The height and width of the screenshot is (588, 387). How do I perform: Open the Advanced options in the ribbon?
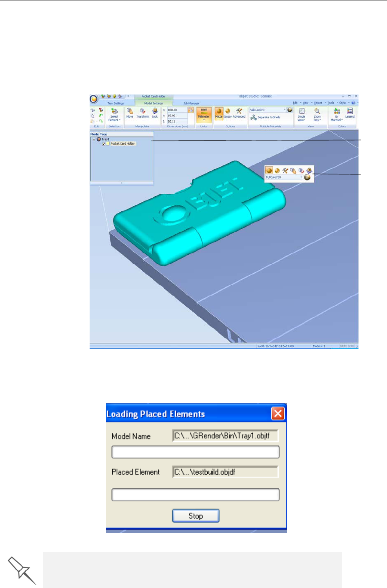239,113
